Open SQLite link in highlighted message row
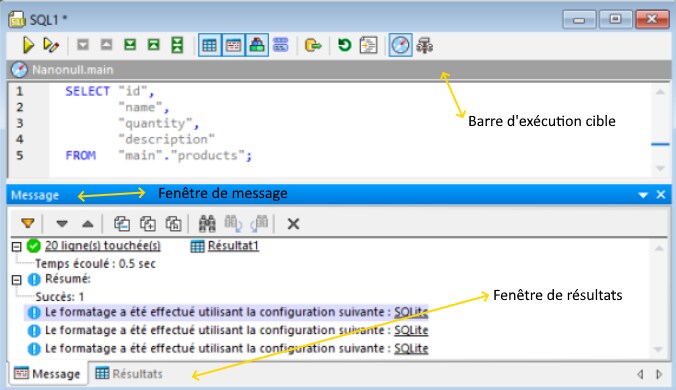Screen dimensions: 676x390 click(411, 312)
